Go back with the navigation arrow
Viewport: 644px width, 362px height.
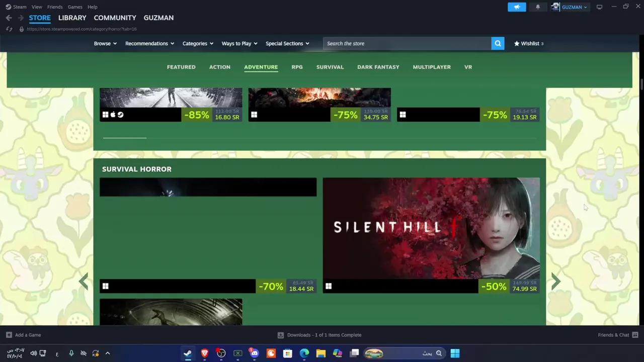click(9, 18)
